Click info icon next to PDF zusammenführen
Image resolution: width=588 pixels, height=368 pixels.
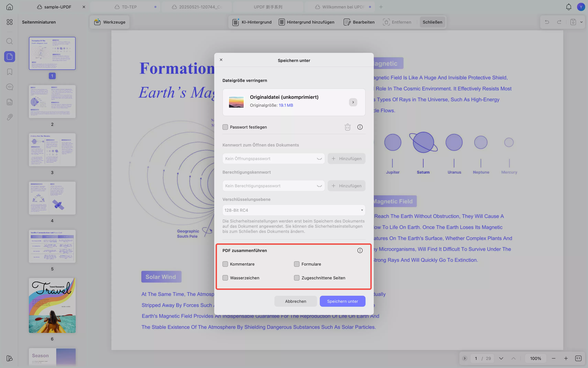[360, 250]
